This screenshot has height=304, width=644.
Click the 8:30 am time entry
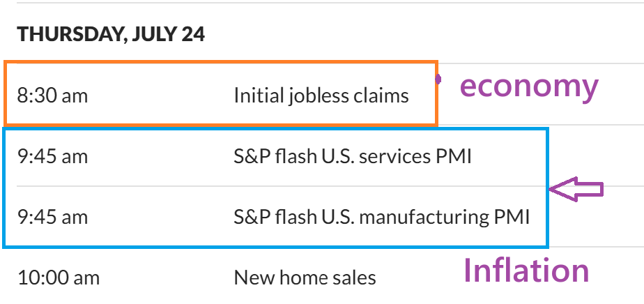[x=53, y=96]
